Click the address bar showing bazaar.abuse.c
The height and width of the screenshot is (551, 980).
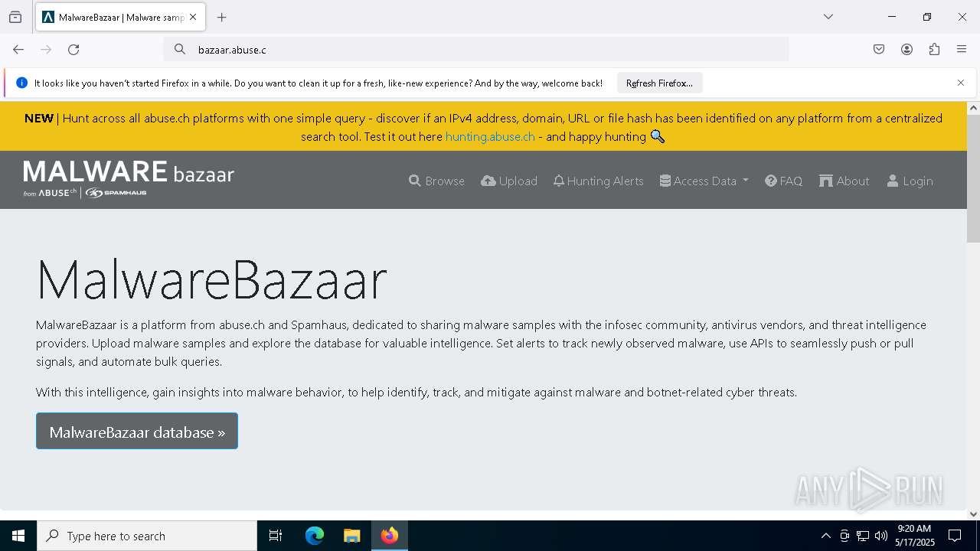pos(476,49)
